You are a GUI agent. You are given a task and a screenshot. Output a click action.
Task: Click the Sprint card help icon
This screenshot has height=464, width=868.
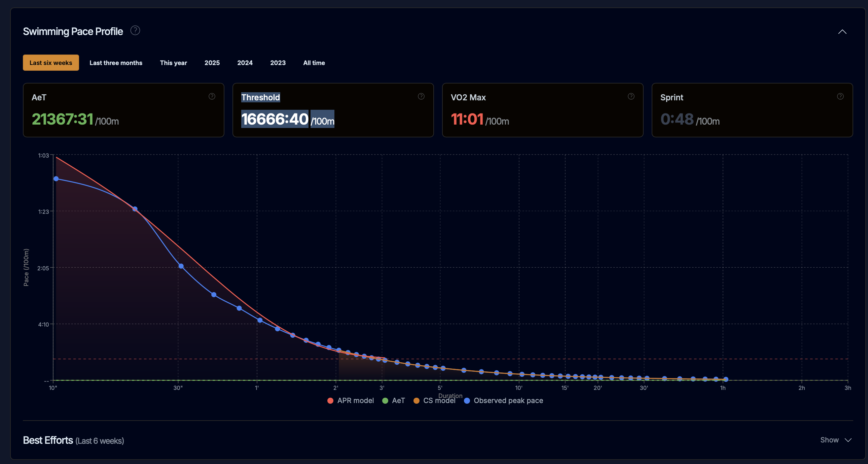[x=840, y=96]
